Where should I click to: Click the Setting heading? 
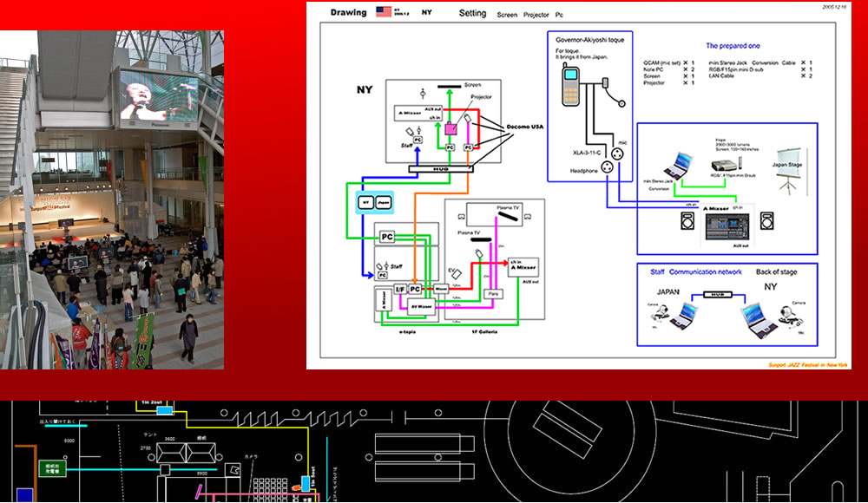(x=472, y=13)
